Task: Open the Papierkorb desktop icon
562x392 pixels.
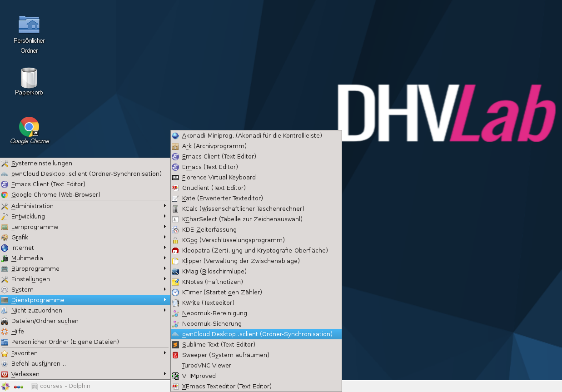Action: pyautogui.click(x=29, y=82)
